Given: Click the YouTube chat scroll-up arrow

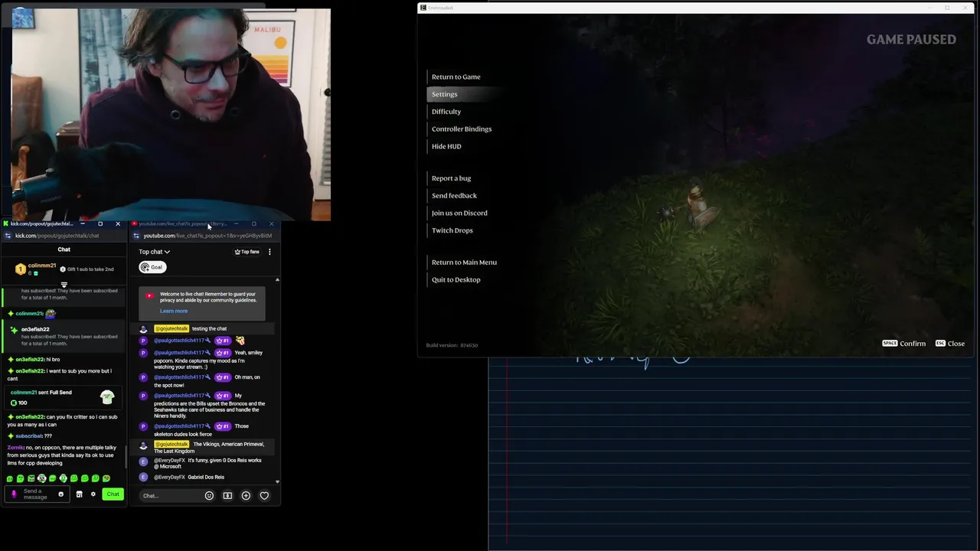Looking at the screenshot, I should 277,280.
